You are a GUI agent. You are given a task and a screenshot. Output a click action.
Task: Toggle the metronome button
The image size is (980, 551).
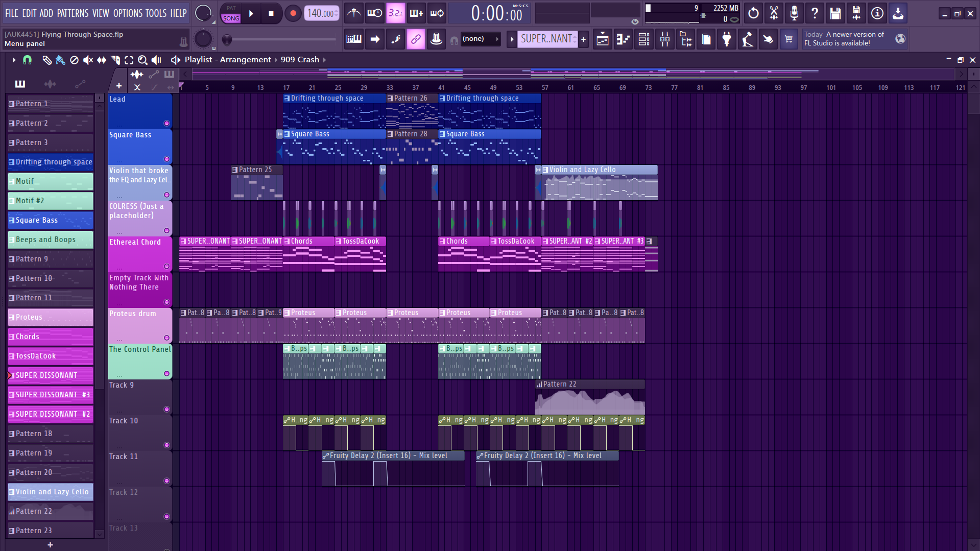(x=353, y=13)
